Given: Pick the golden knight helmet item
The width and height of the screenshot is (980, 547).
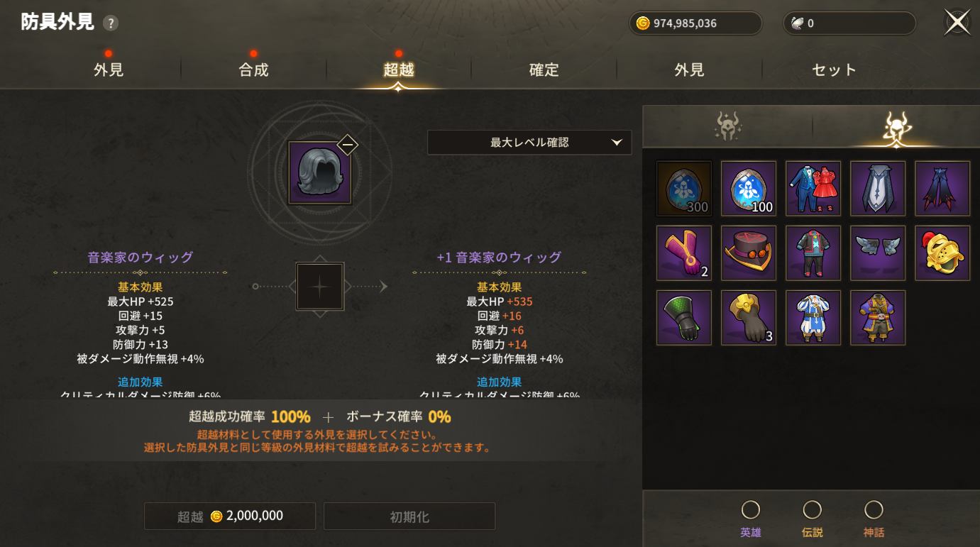Looking at the screenshot, I should click(x=942, y=253).
